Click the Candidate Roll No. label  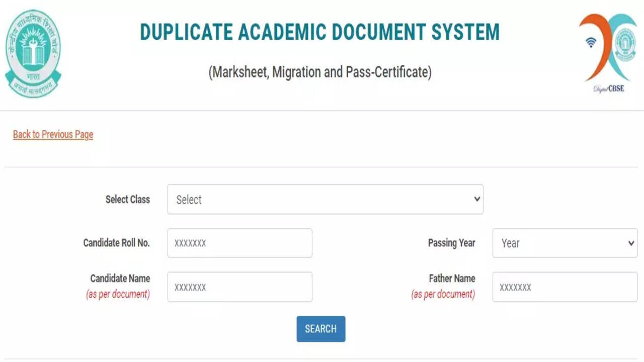pos(116,243)
